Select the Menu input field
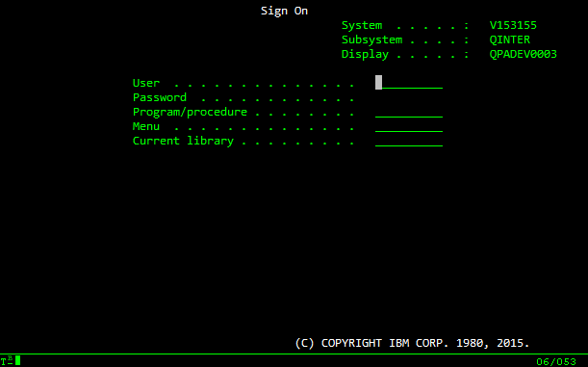Image resolution: width=588 pixels, height=367 pixels. coord(409,126)
